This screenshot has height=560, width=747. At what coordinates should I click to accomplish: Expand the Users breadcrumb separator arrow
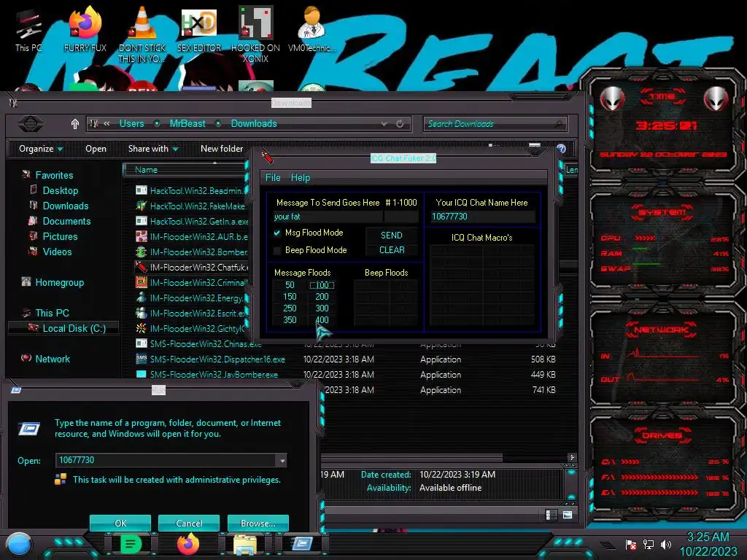coord(157,124)
